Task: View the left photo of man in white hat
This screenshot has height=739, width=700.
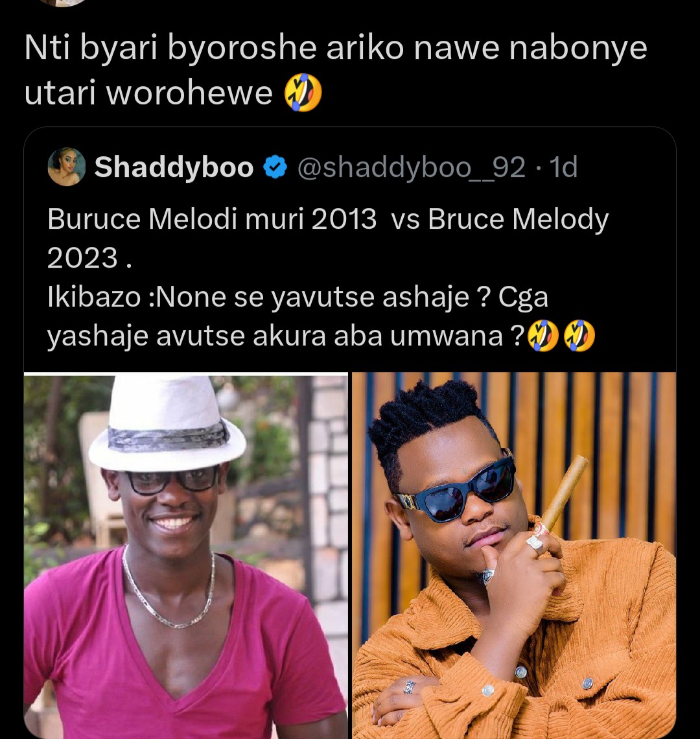Action: 186,556
